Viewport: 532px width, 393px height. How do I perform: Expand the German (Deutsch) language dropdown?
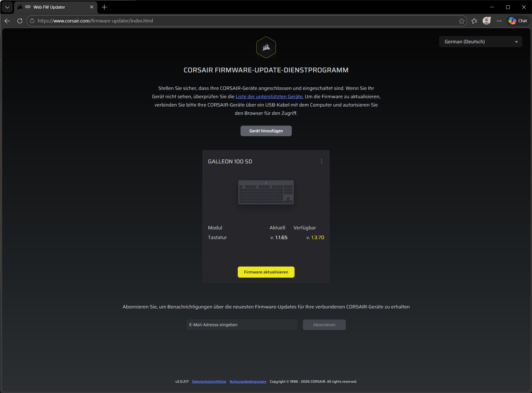tap(480, 42)
